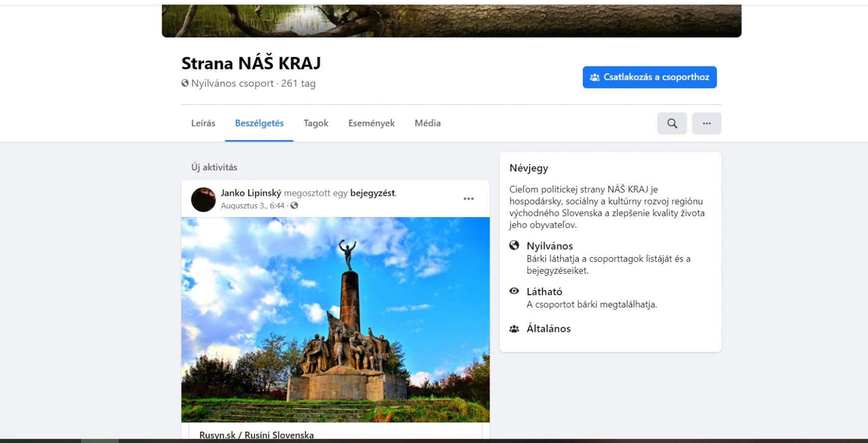
Task: Click the group description starting Cieľom politickej strany
Action: pyautogui.click(x=607, y=207)
